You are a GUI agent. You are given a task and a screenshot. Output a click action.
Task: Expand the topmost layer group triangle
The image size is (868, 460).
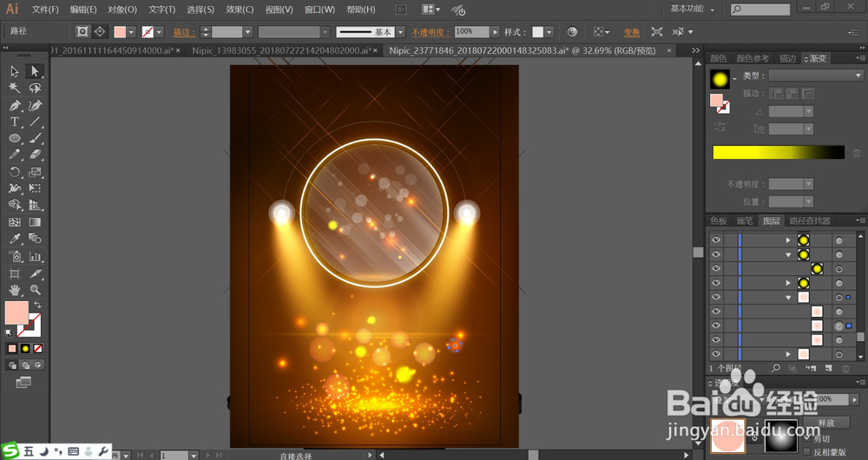click(x=788, y=240)
